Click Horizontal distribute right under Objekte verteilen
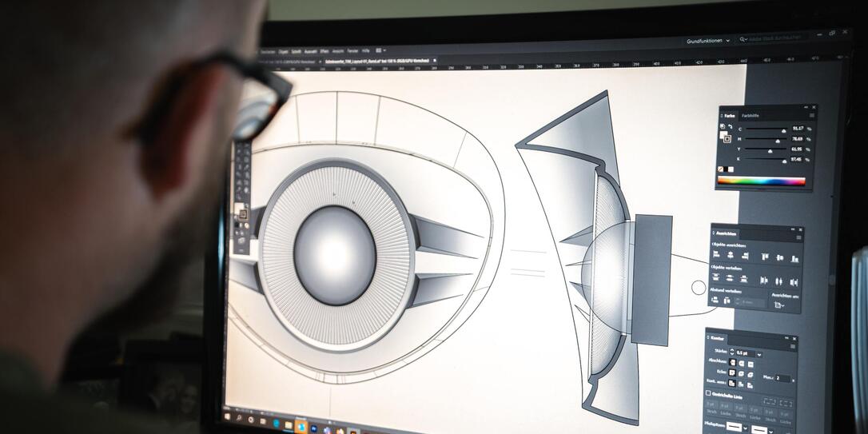Image resolution: width=868 pixels, height=434 pixels. 794,282
